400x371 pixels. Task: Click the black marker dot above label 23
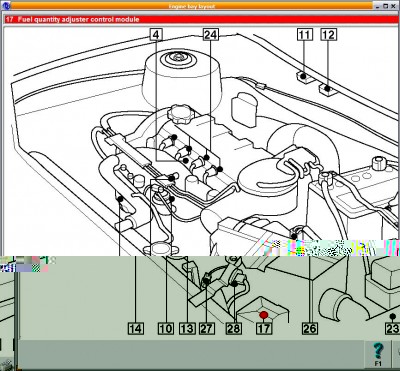click(x=393, y=316)
